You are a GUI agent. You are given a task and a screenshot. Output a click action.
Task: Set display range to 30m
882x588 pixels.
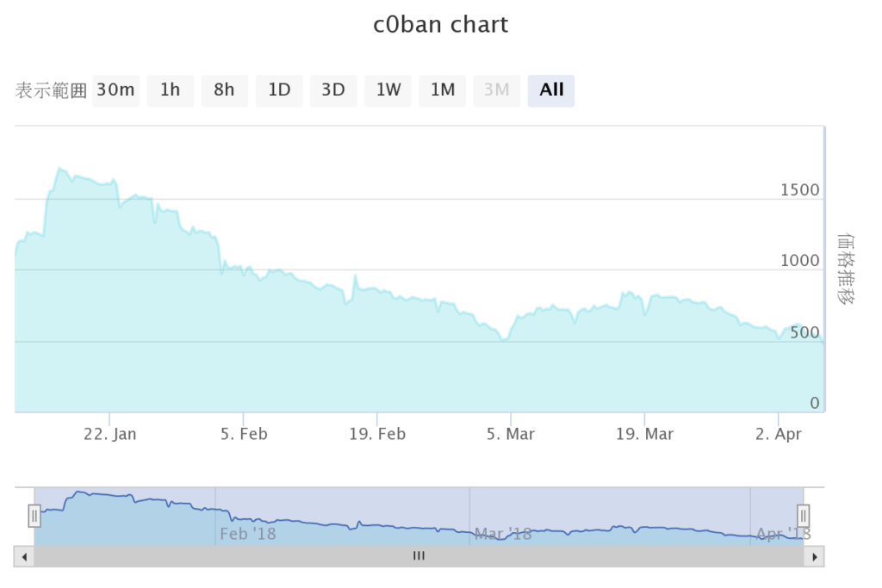(x=115, y=90)
